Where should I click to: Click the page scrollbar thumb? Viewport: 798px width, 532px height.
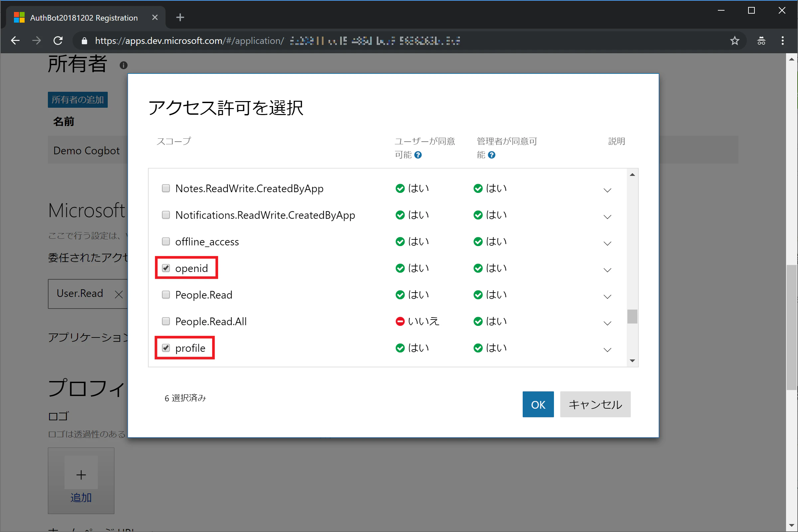pyautogui.click(x=792, y=328)
